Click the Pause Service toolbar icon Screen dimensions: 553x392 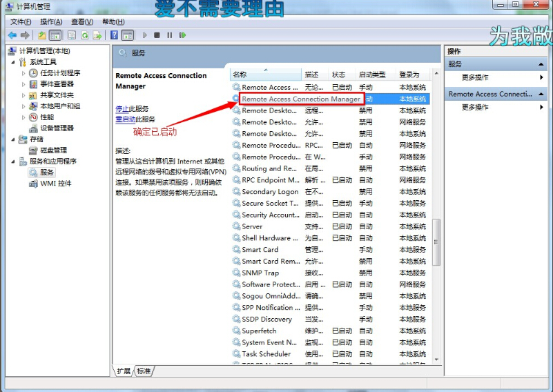point(169,35)
